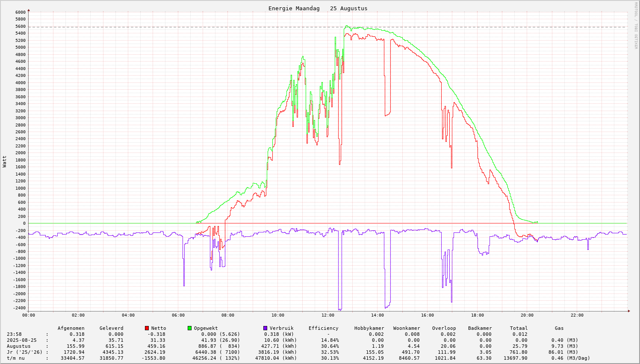Click the 6000 y-axis value label

20,12
